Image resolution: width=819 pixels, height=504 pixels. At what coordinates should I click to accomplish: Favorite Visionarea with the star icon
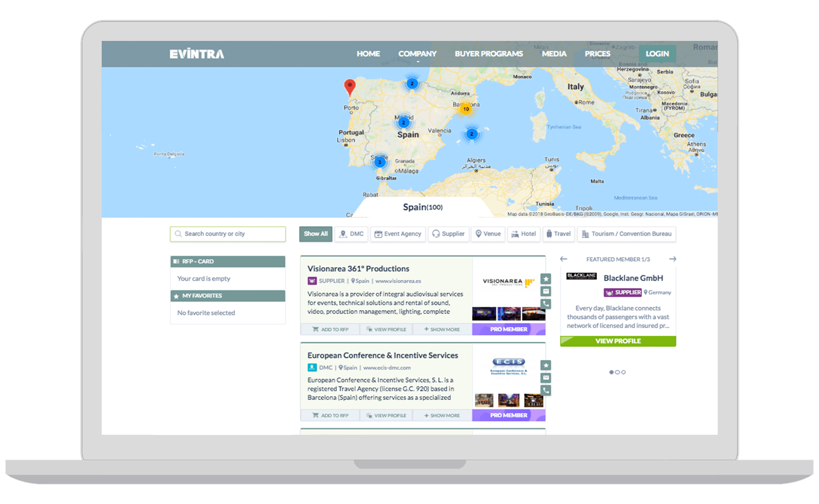pos(546,279)
